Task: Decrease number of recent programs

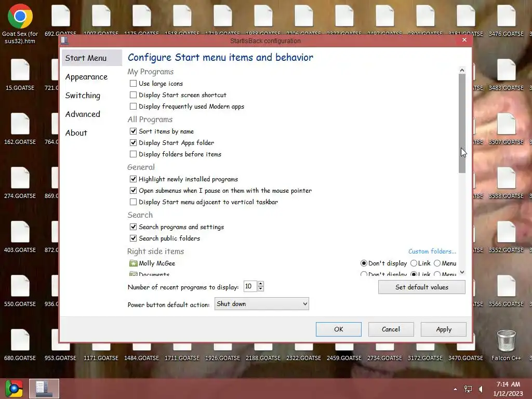Action: point(261,289)
